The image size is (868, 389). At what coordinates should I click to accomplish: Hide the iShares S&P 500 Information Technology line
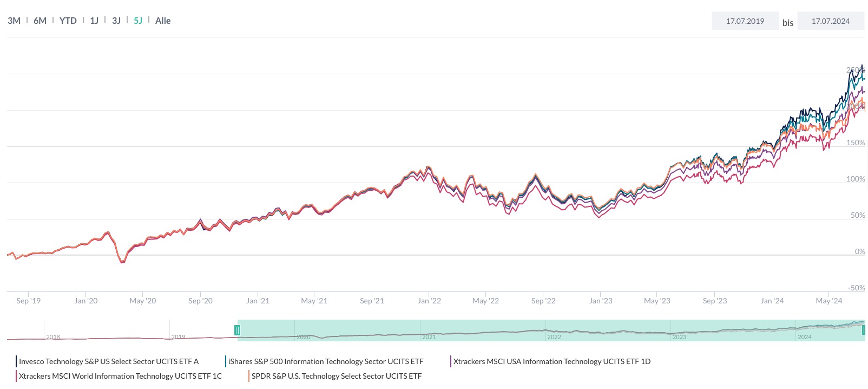click(x=326, y=361)
